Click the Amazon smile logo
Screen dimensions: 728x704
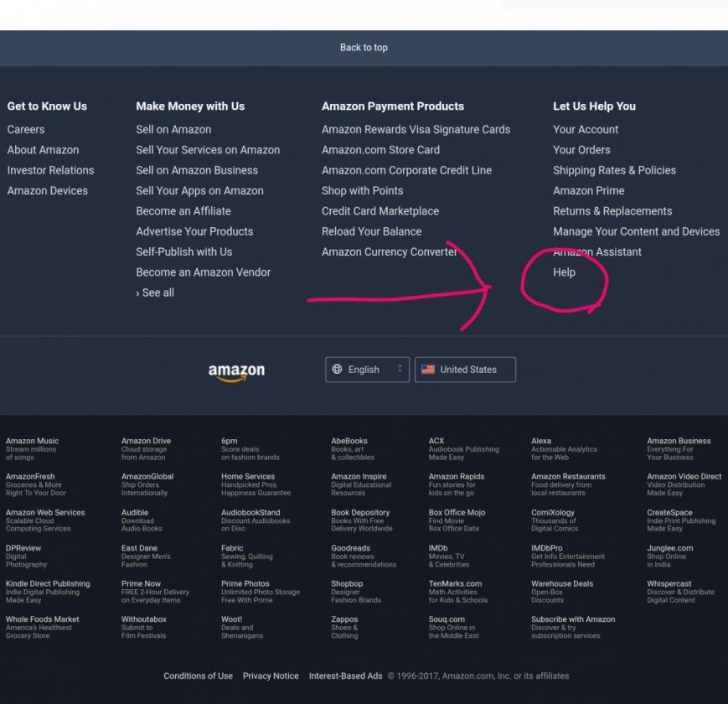pos(236,372)
